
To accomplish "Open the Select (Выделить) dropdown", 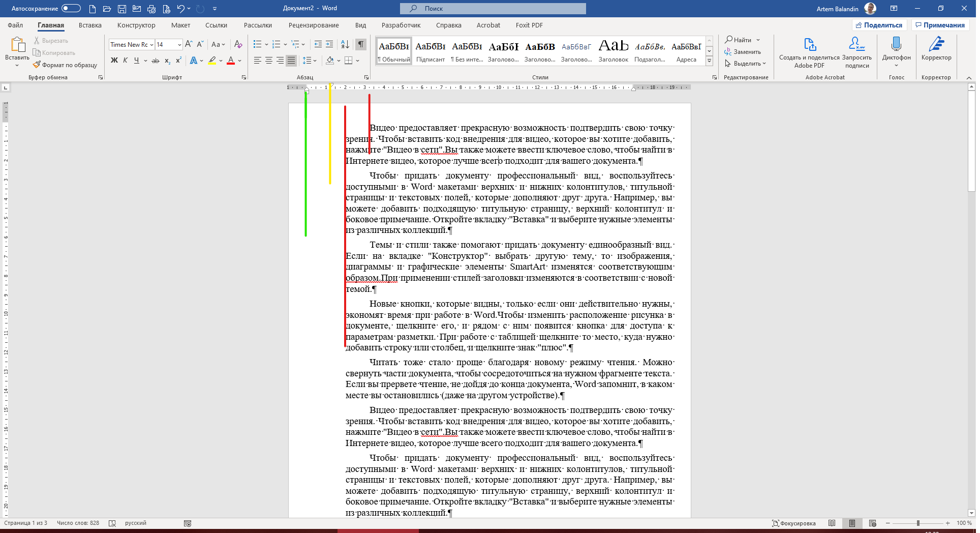I will (746, 64).
